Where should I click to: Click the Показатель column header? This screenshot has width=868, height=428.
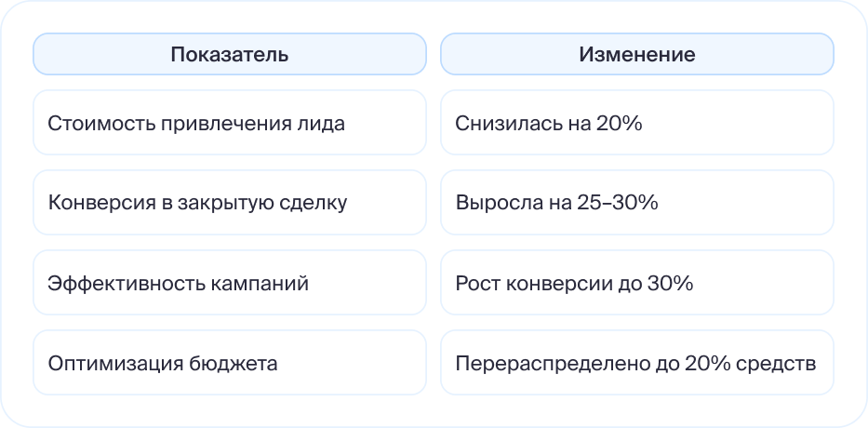click(229, 54)
